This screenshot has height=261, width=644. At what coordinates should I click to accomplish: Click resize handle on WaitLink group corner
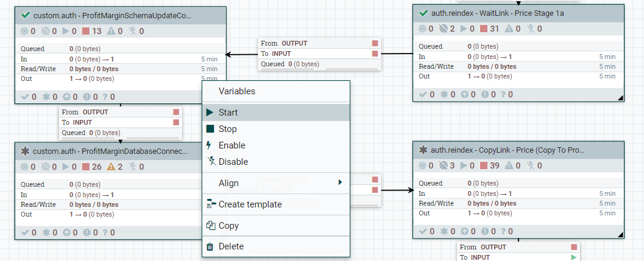[x=620, y=97]
